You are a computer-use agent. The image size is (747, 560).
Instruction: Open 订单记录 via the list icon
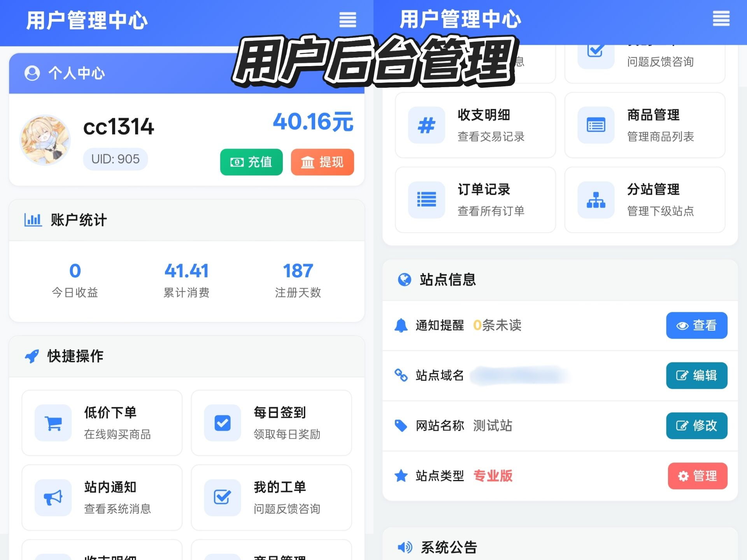[426, 199]
